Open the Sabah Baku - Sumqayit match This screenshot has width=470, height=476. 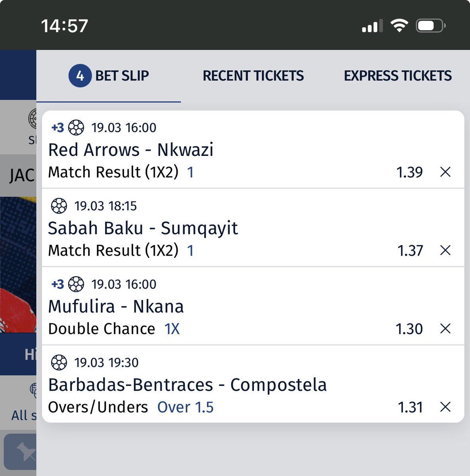tap(143, 228)
